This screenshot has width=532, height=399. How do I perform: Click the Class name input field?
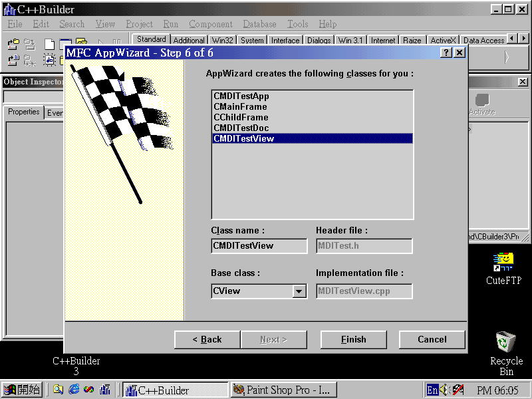tap(259, 245)
